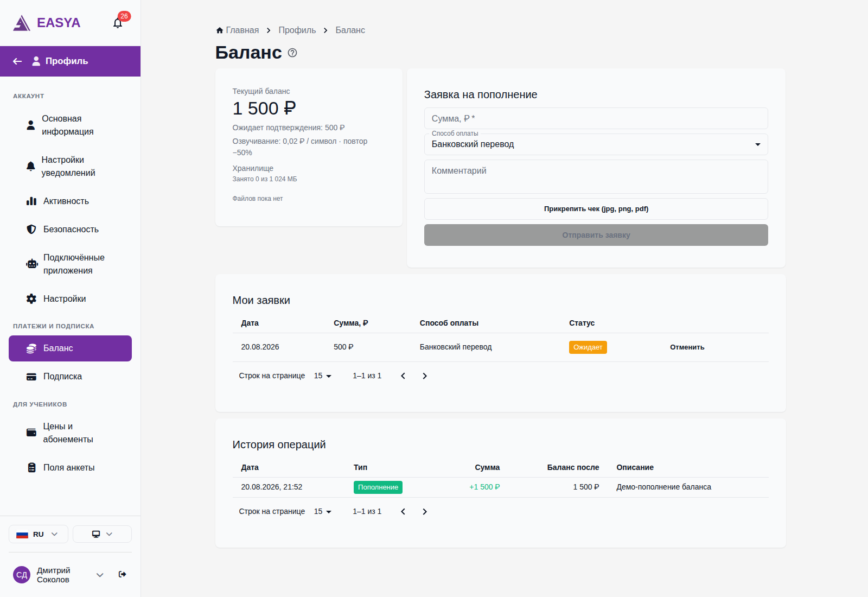Open the Способ оплаты dropdown
The height and width of the screenshot is (597, 868).
pyautogui.click(x=596, y=144)
